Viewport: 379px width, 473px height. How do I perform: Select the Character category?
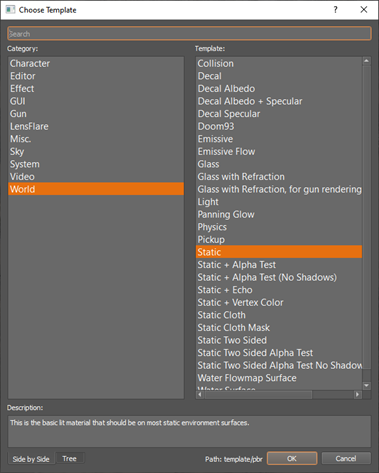click(96, 63)
